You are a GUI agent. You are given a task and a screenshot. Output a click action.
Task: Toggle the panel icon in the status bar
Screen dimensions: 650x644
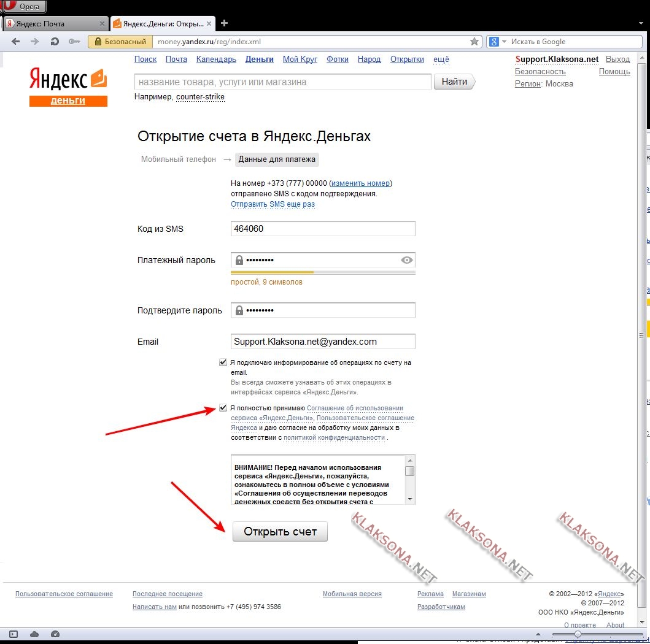tap(14, 634)
